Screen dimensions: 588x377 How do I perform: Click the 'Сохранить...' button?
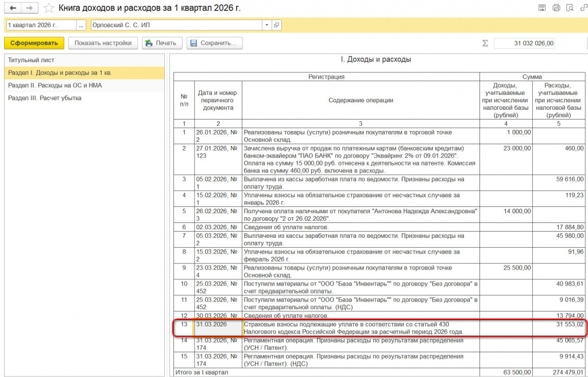(x=215, y=43)
